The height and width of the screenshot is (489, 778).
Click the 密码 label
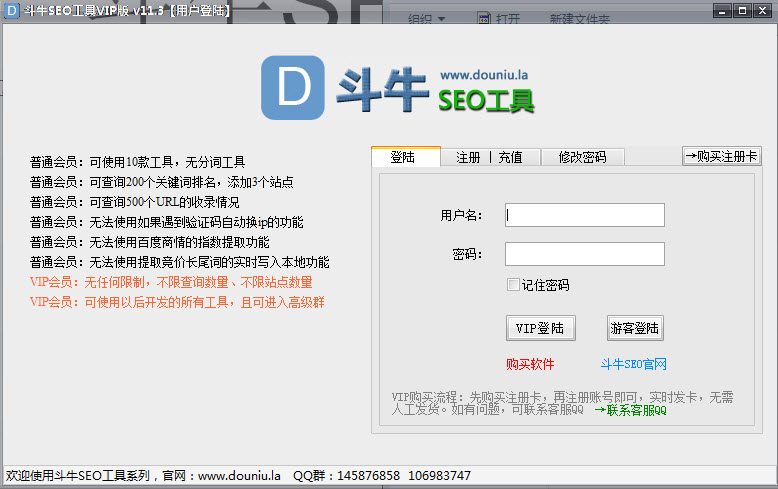pyautogui.click(x=467, y=254)
